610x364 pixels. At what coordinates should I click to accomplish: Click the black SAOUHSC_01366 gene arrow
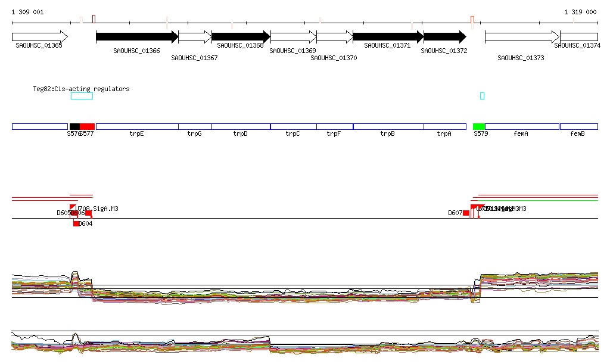pyautogui.click(x=136, y=37)
